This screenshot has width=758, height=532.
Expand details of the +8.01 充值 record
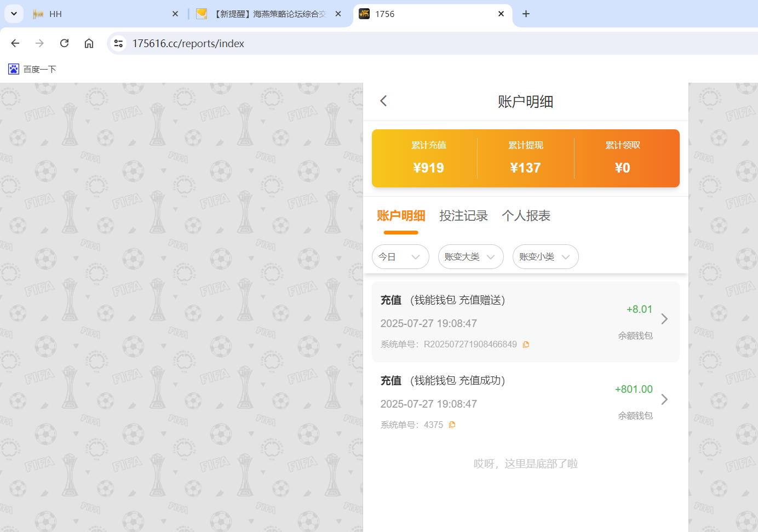[x=664, y=318]
